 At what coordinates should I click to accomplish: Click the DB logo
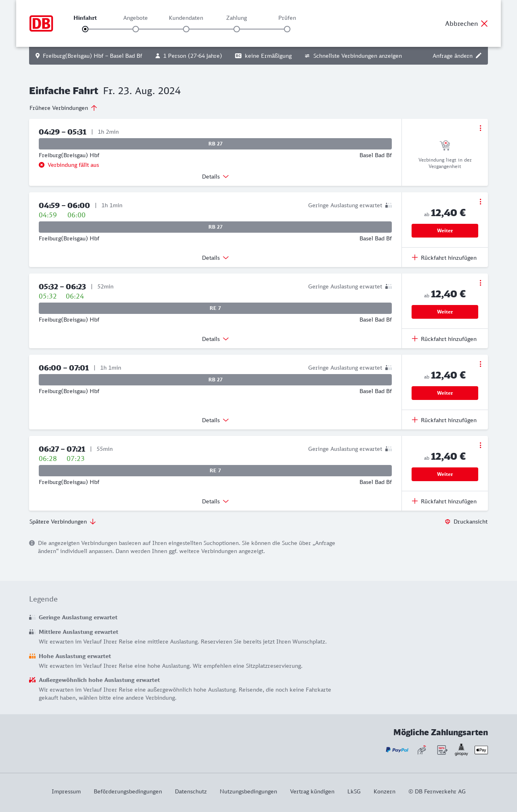pos(41,23)
